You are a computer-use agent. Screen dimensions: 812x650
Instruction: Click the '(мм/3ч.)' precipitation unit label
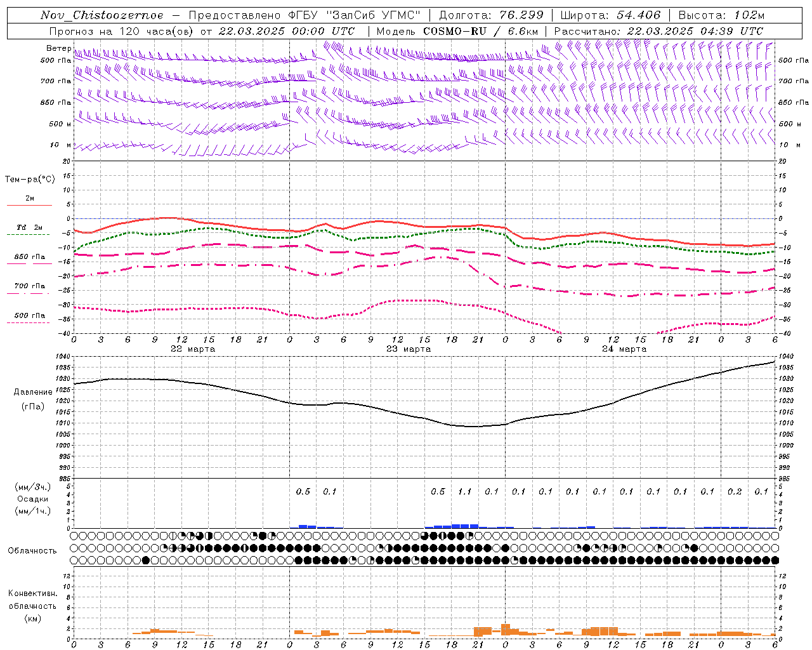point(32,487)
